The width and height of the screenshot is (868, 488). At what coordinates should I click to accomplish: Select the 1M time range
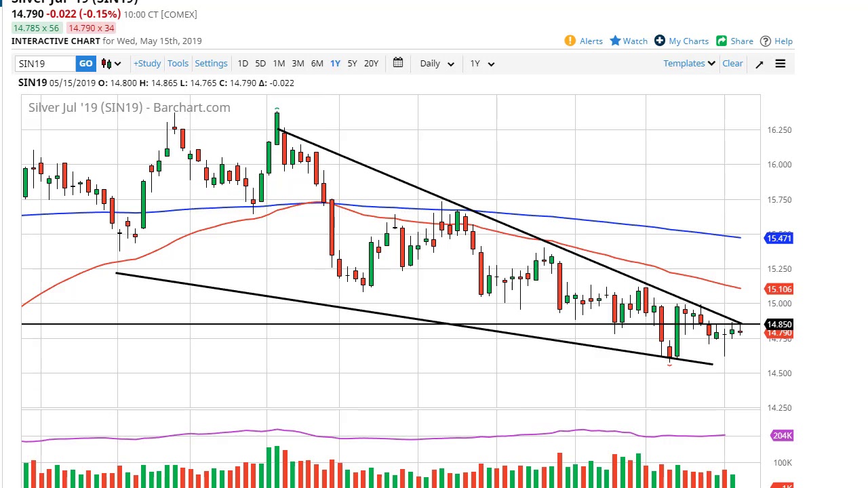(x=279, y=64)
